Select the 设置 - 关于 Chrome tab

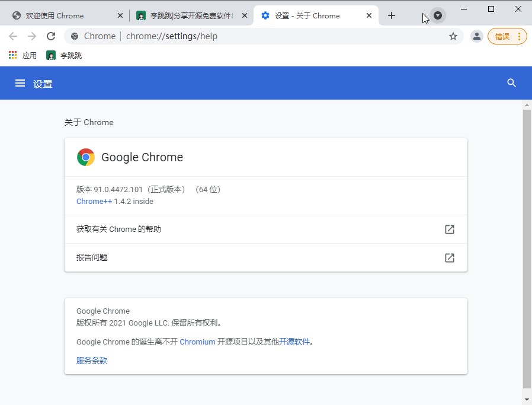[x=316, y=15]
